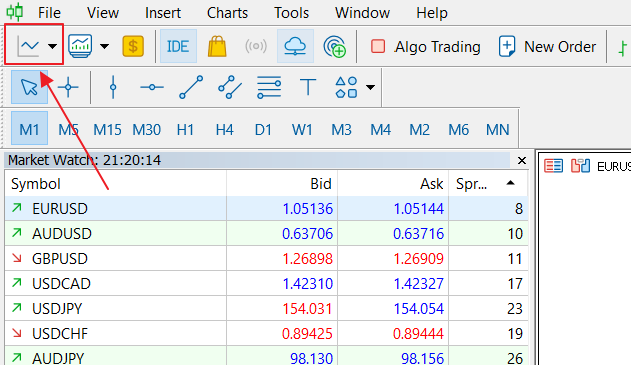Select the crosshair tool
Screen dimensions: 631x365
(68, 87)
